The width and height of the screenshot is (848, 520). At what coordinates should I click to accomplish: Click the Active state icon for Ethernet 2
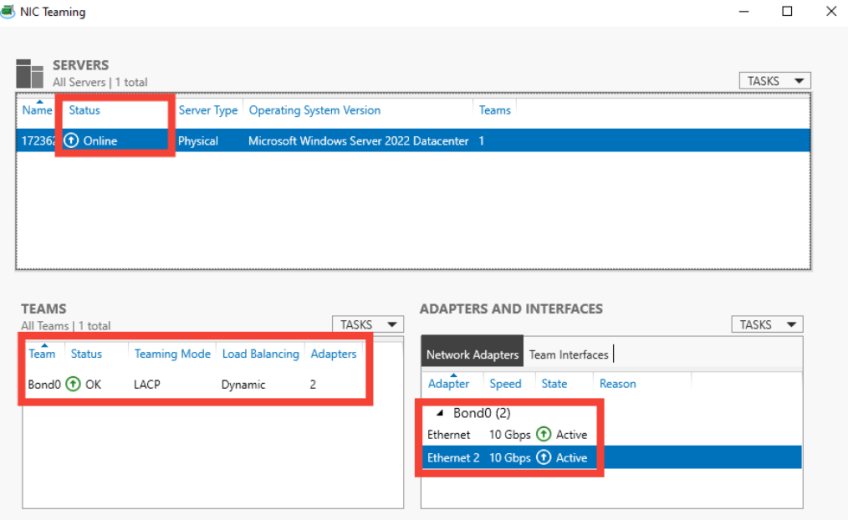coord(543,458)
